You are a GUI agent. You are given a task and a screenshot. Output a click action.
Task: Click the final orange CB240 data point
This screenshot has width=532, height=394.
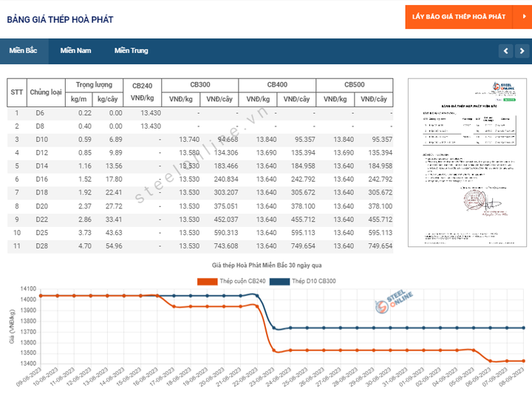pyautogui.click(x=524, y=361)
